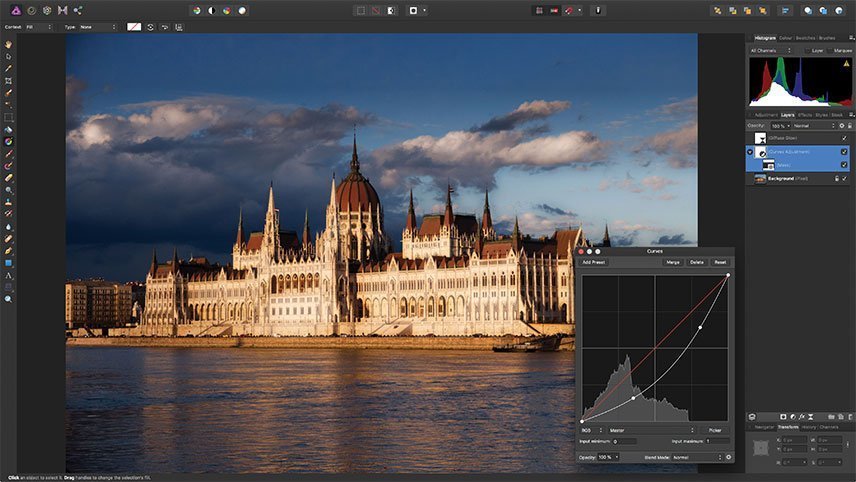Hide the Diffuse Glow layer
The image size is (856, 482).
click(x=844, y=138)
